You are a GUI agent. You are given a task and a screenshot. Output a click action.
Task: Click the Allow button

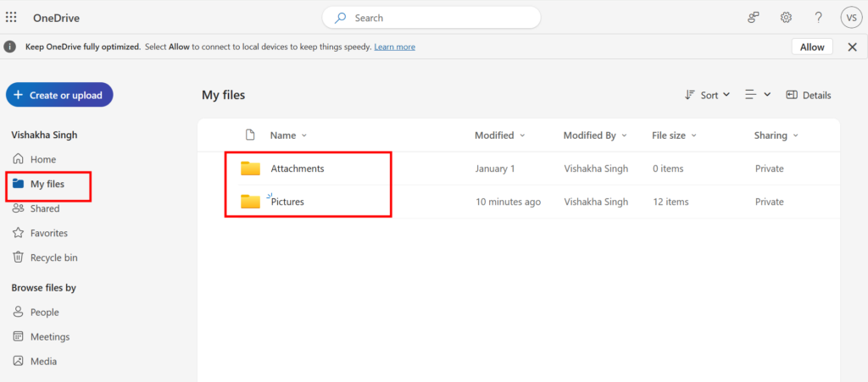[x=812, y=47]
